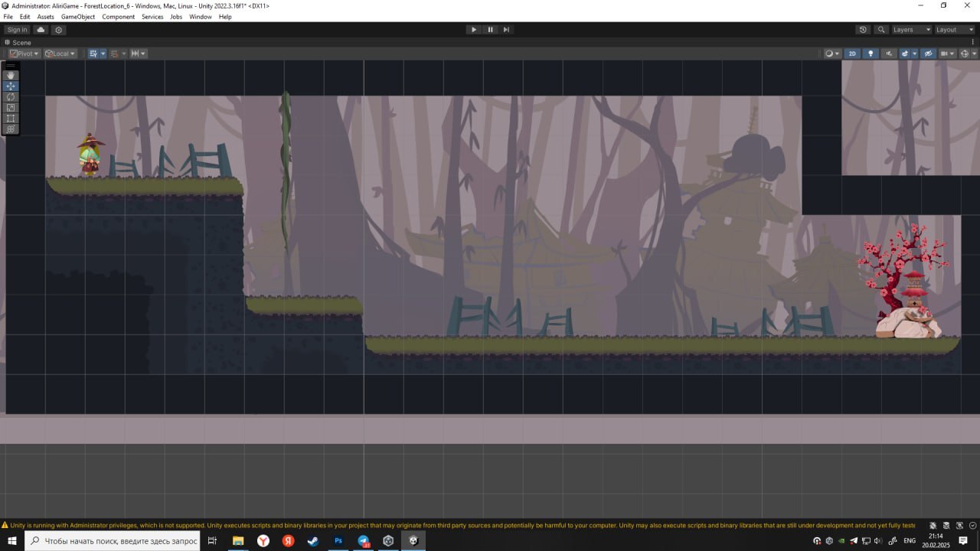Toggle 2D view mode in Scene

[852, 54]
